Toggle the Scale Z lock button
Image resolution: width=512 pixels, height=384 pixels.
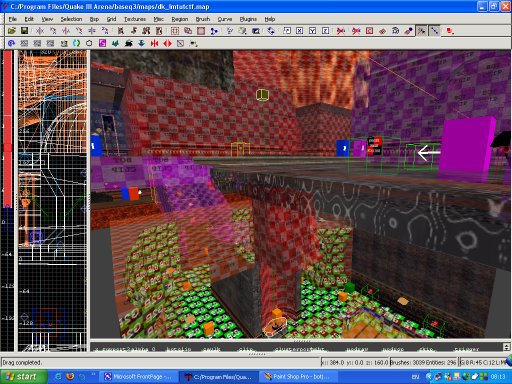(x=326, y=31)
